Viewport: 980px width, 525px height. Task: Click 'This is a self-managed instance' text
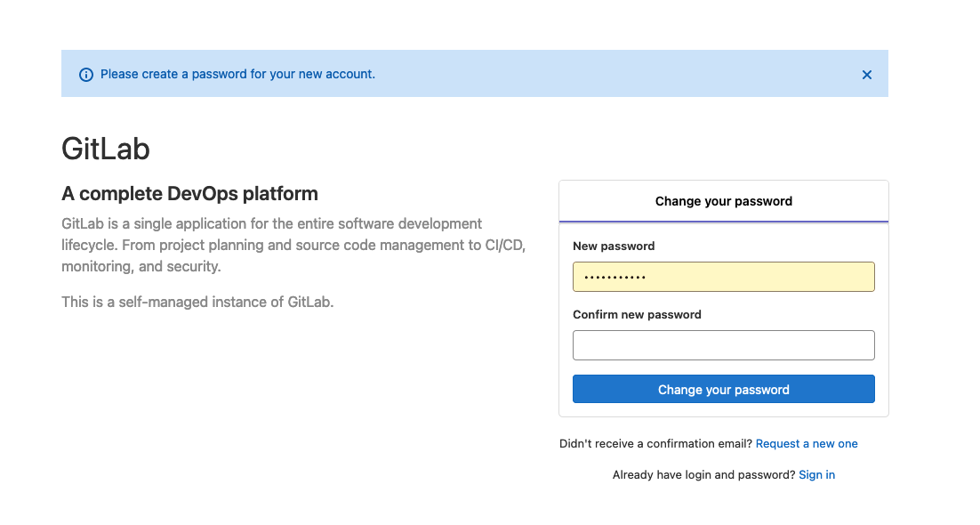[197, 303]
